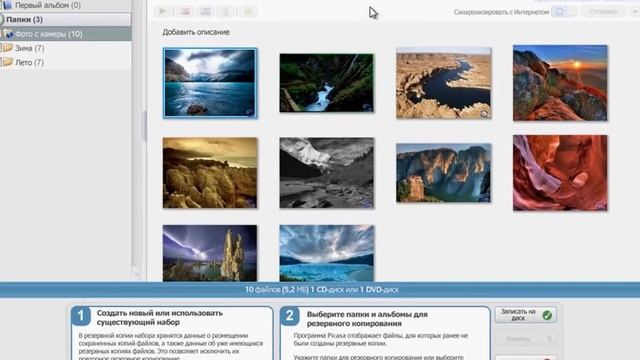Select the sunset over red rocks thumbnail
Viewport: 640px width, 360px height.
pos(560,83)
